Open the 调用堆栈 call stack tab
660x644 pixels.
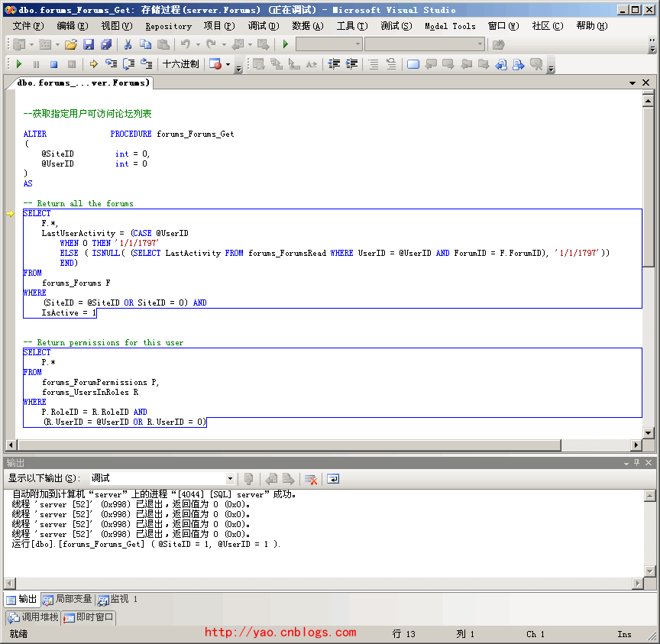click(34, 616)
